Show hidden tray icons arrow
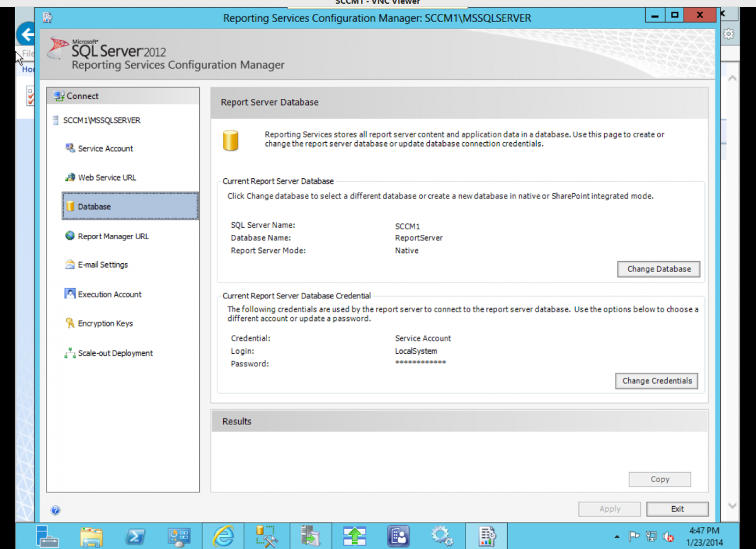The image size is (756, 549). click(x=617, y=537)
